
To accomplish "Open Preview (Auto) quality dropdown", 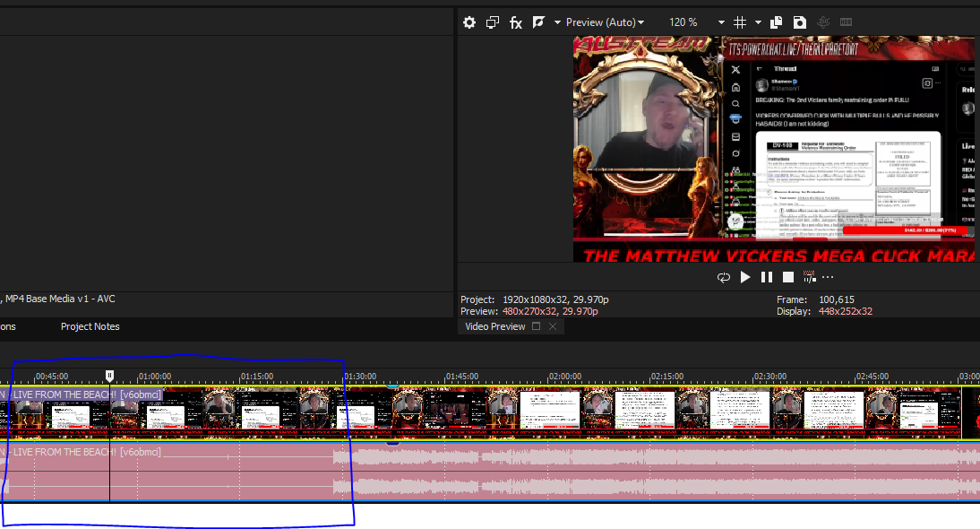I will (x=605, y=22).
